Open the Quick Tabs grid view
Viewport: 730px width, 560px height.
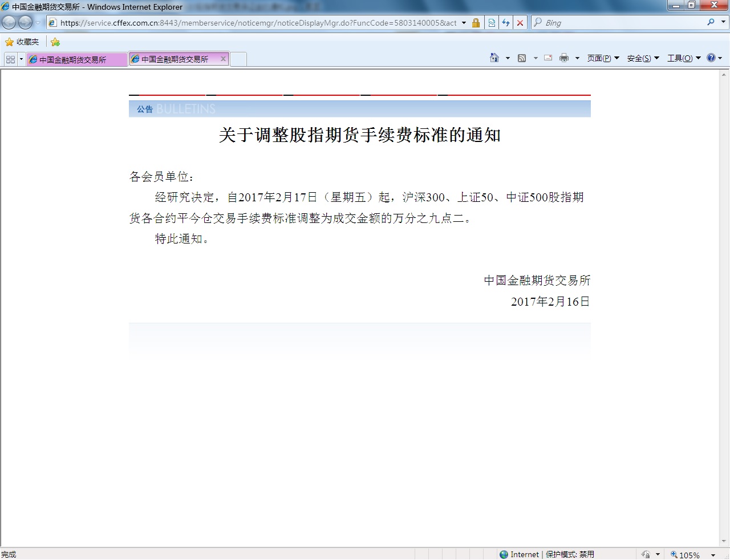10,59
